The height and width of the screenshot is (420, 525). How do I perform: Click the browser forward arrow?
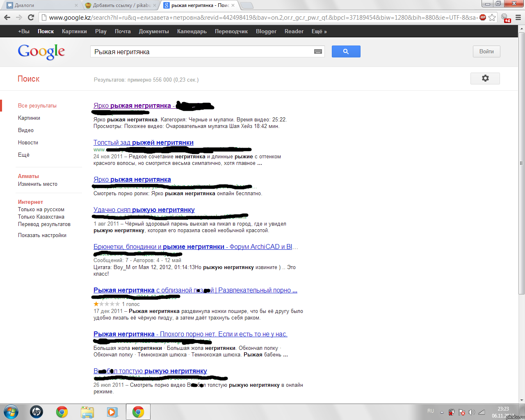click(19, 17)
